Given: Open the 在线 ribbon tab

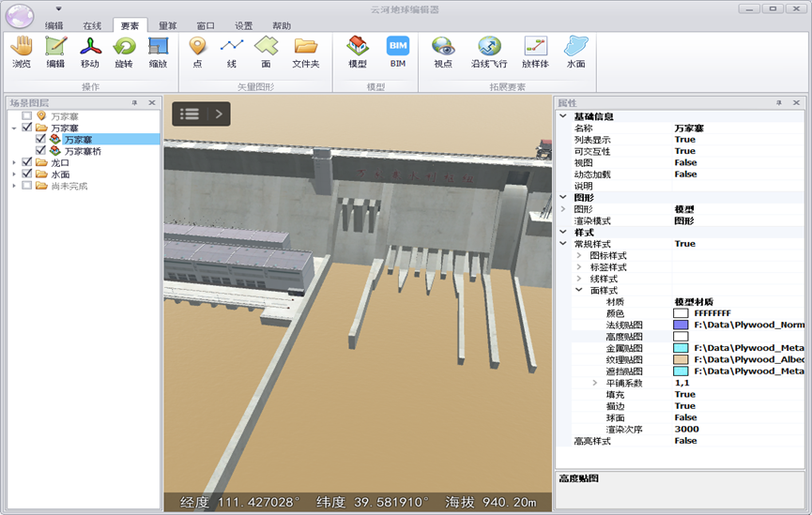Looking at the screenshot, I should (92, 25).
